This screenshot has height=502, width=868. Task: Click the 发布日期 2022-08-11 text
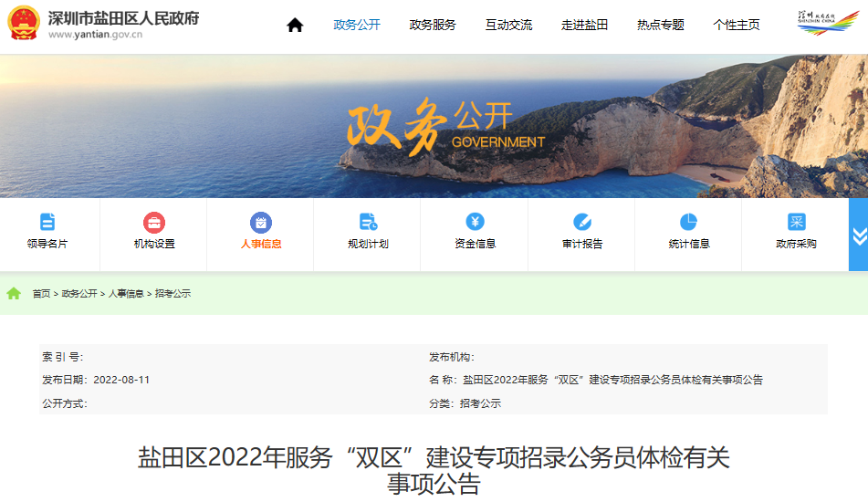pyautogui.click(x=96, y=380)
